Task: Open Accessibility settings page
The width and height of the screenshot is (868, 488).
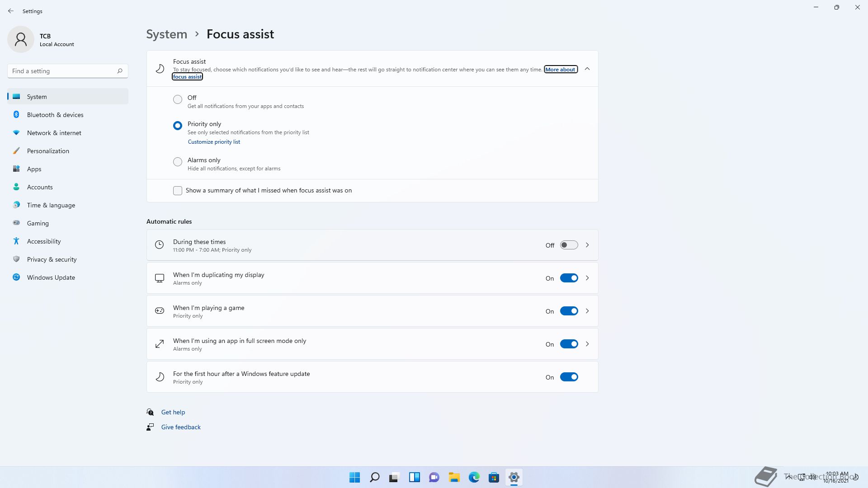Action: [68, 241]
